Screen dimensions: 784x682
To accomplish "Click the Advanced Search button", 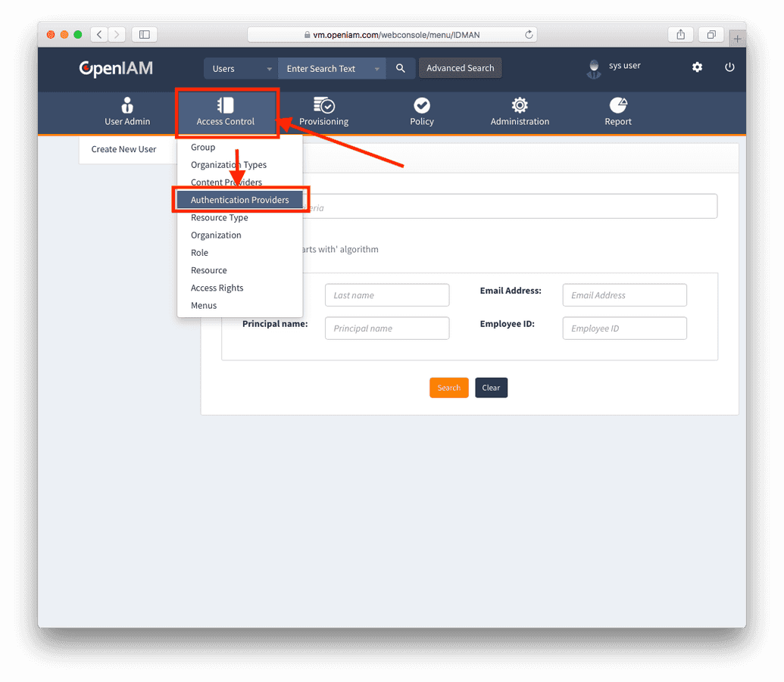I will (460, 67).
